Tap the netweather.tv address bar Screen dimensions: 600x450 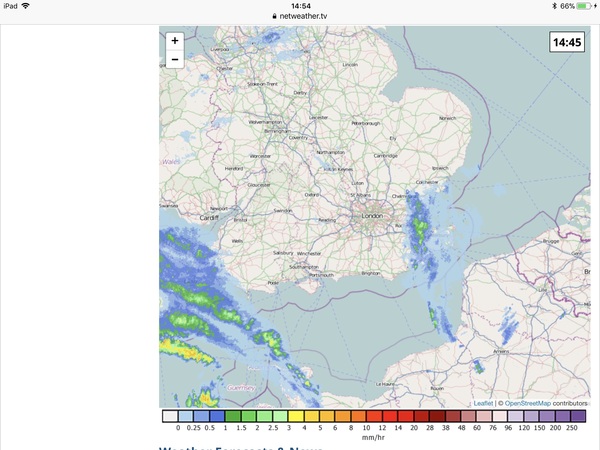[x=300, y=16]
